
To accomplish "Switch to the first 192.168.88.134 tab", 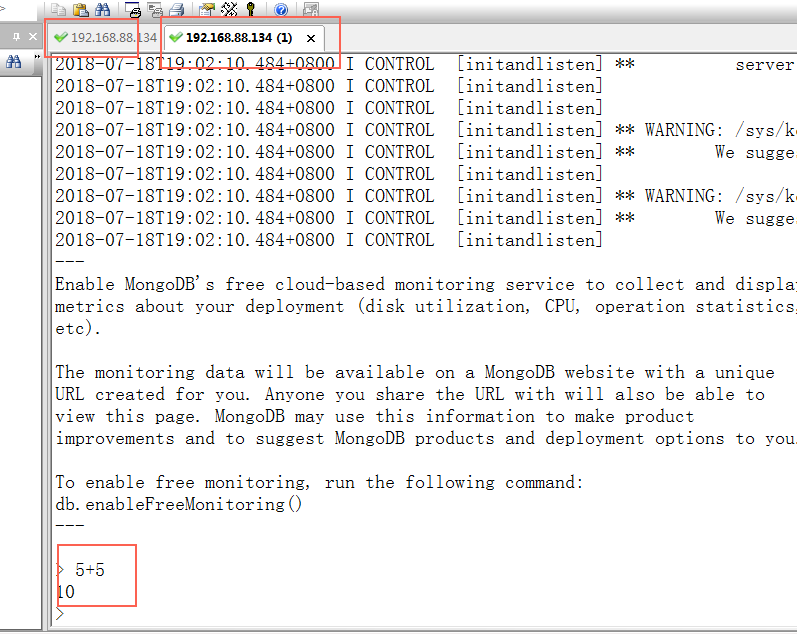I will (x=105, y=38).
